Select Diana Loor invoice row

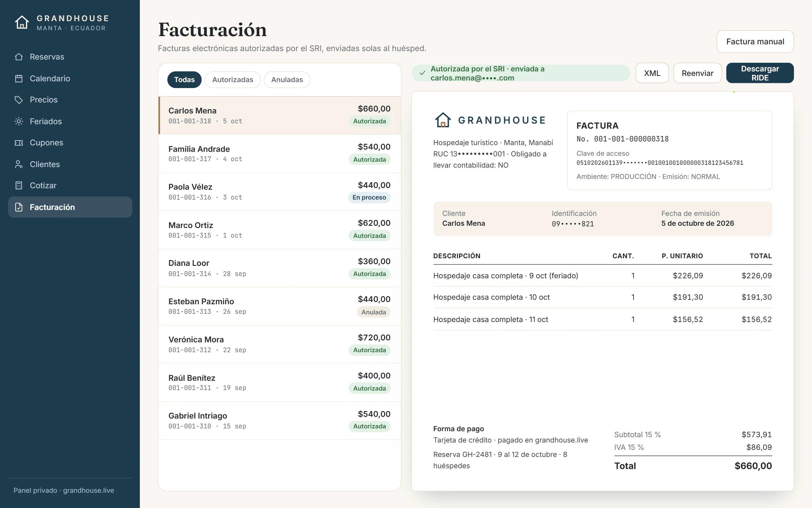point(280,268)
